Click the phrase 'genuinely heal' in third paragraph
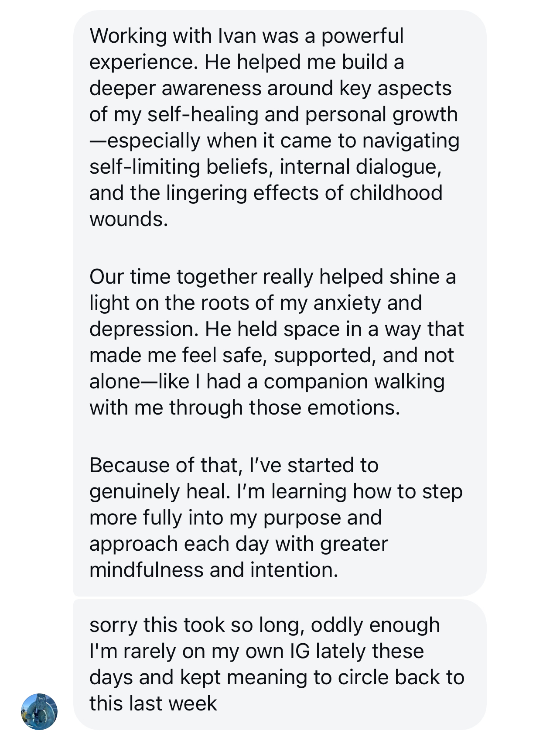This screenshot has width=560, height=741. point(160,492)
